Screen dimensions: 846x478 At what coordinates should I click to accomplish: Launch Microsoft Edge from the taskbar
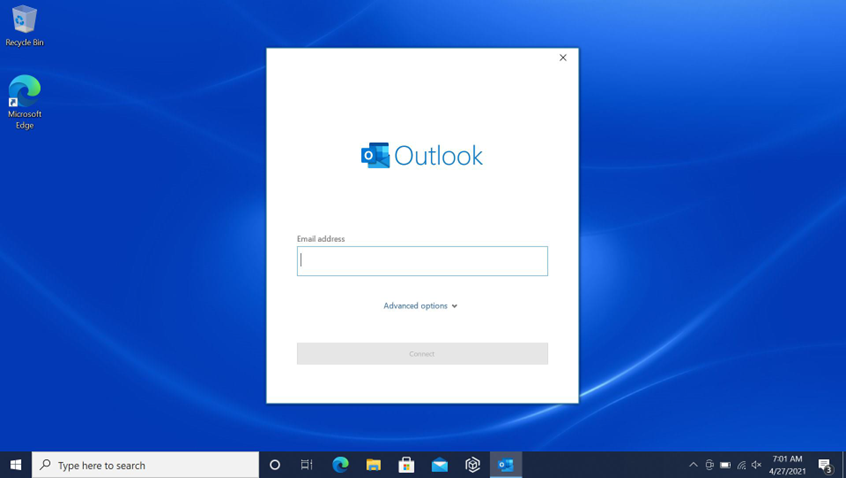coord(341,465)
